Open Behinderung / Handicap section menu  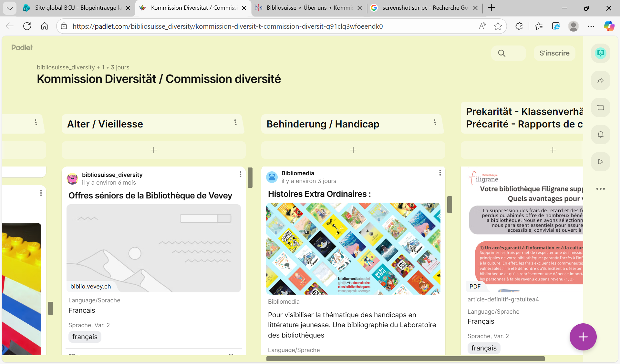[435, 122]
